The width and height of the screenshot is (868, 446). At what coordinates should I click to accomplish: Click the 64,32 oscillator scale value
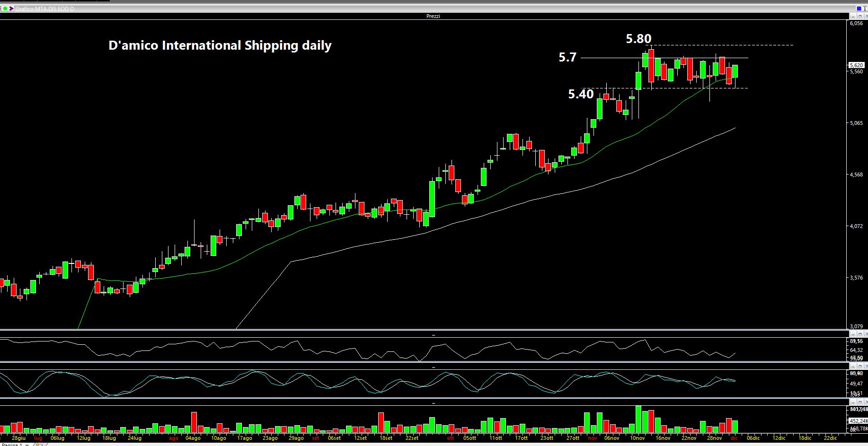pos(856,350)
